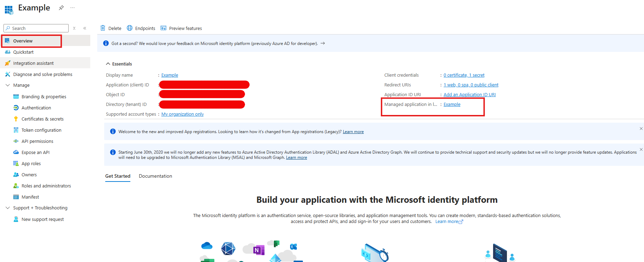Screen dimensions: 644x262
Task: Dismiss the App registrations welcome banner
Action: click(x=641, y=129)
